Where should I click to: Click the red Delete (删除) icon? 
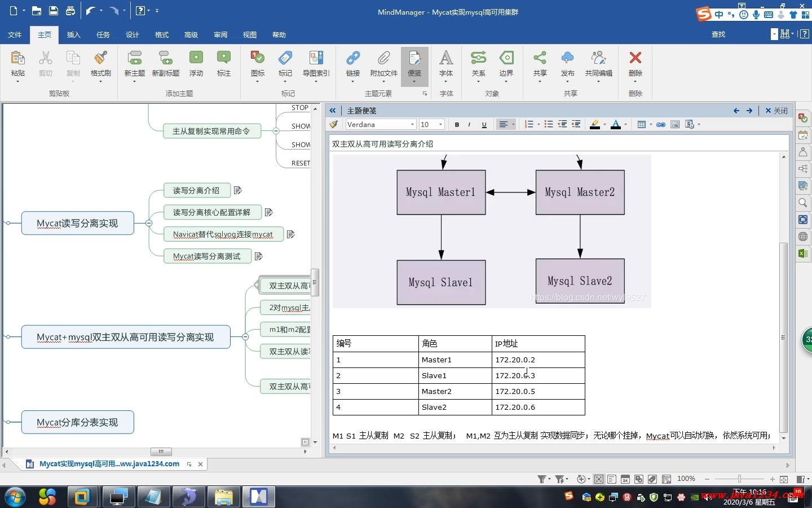pyautogui.click(x=636, y=58)
